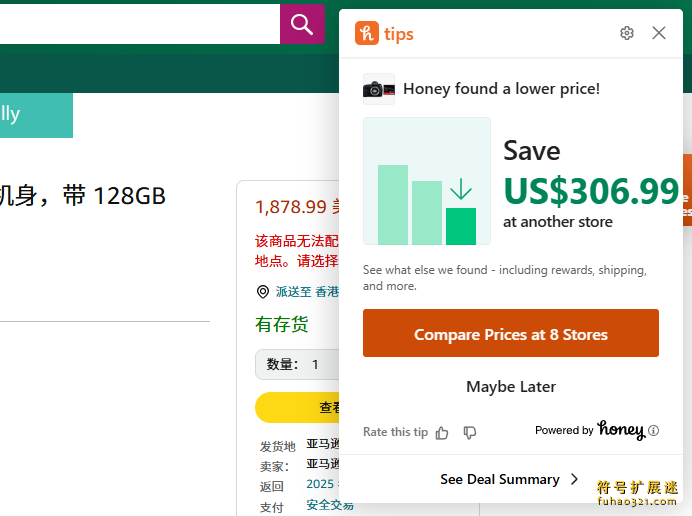Click the 安全交易 secure payment link
This screenshot has height=516, width=692.
330,505
